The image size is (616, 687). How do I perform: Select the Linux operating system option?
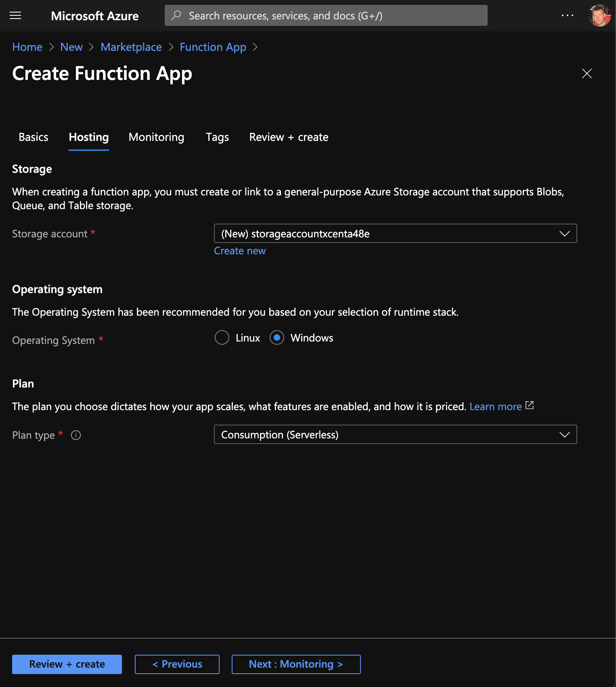tap(222, 337)
